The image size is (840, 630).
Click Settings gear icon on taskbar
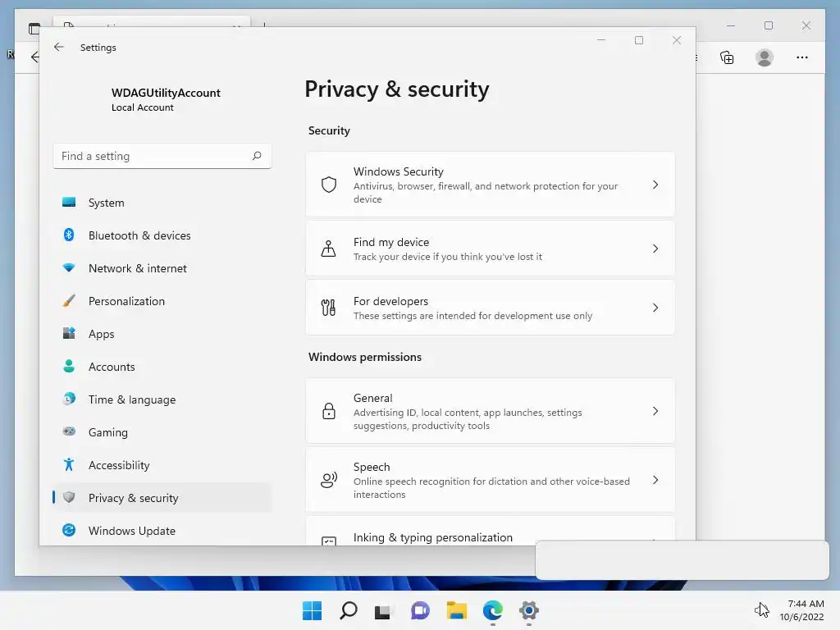click(529, 610)
